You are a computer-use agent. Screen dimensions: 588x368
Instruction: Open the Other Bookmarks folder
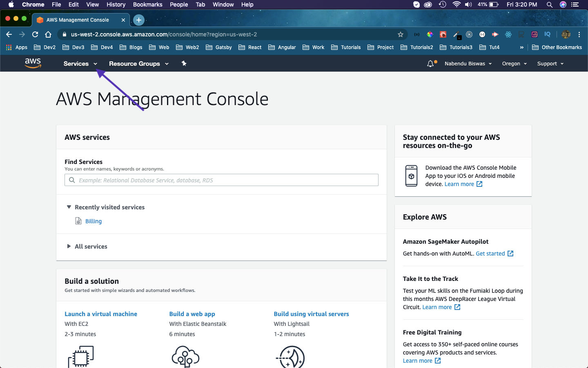(557, 47)
